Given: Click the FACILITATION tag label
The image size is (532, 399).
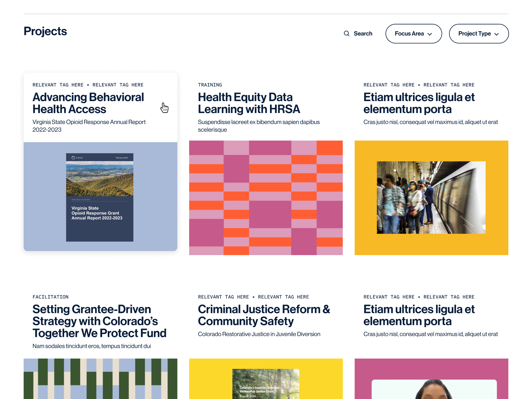Looking at the screenshot, I should (x=51, y=297).
